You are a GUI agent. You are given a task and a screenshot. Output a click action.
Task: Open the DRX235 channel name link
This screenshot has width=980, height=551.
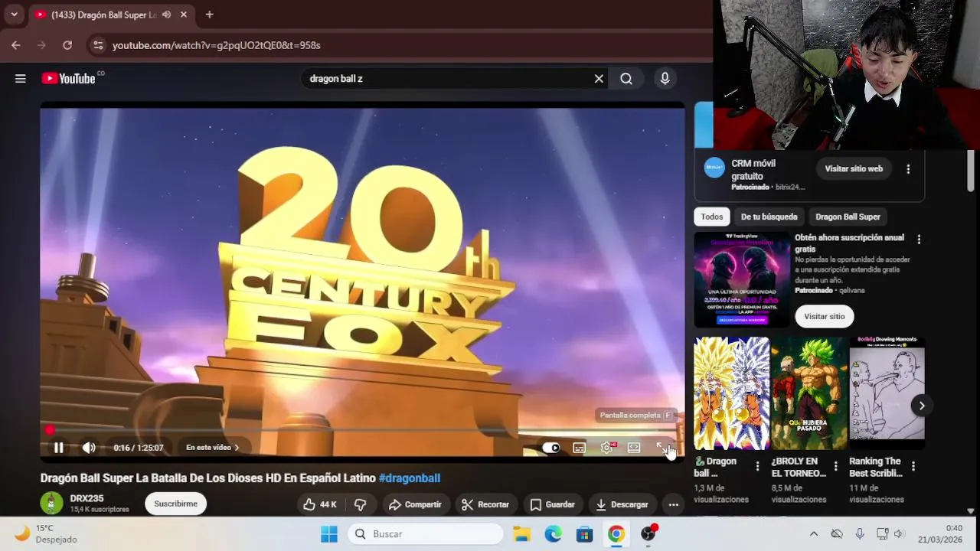[x=87, y=498]
